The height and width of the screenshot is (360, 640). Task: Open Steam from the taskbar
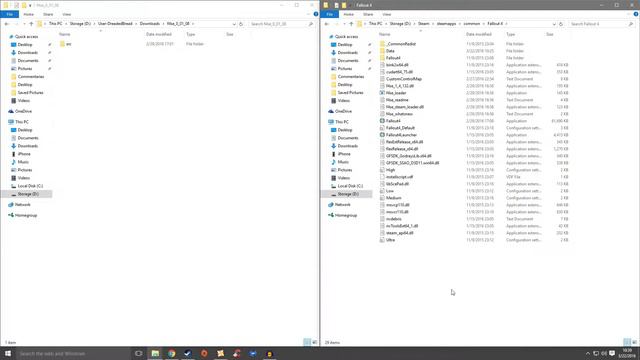(188, 353)
